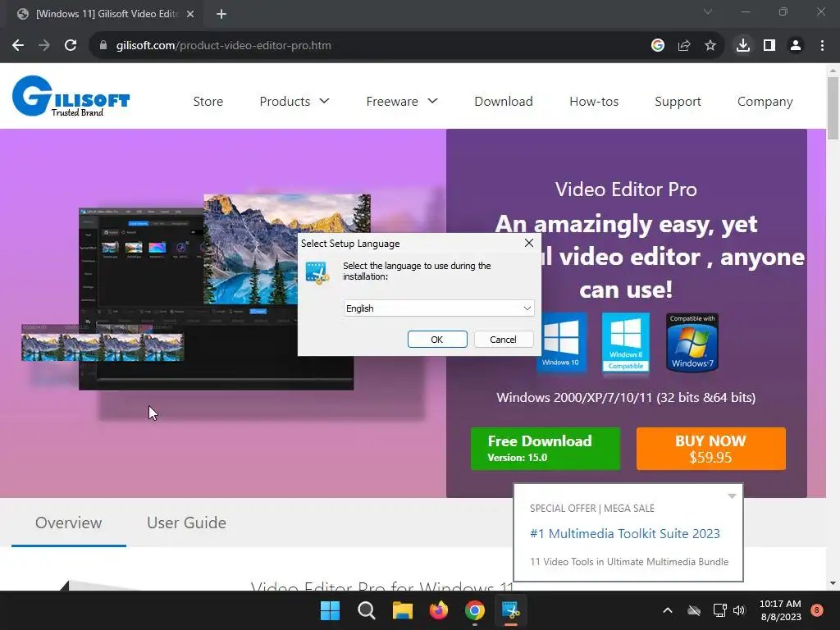Click the browser back arrow
This screenshot has width=840, height=630.
[18, 46]
